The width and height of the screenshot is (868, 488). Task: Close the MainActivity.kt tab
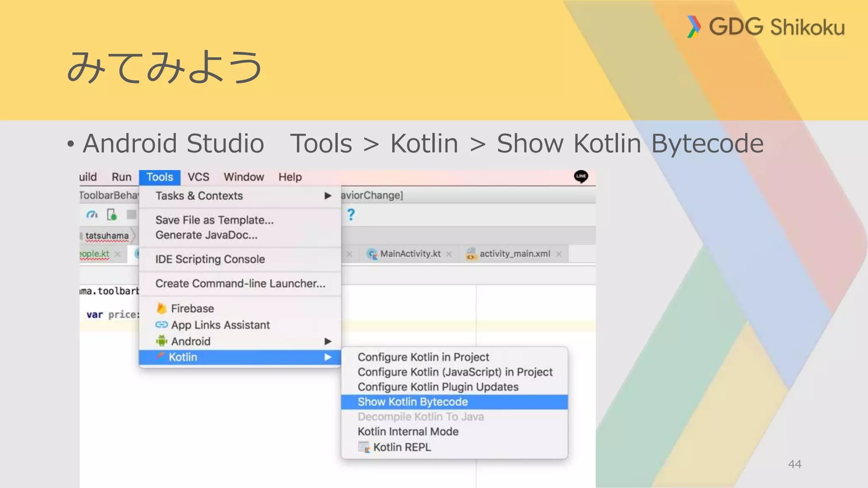pyautogui.click(x=449, y=254)
